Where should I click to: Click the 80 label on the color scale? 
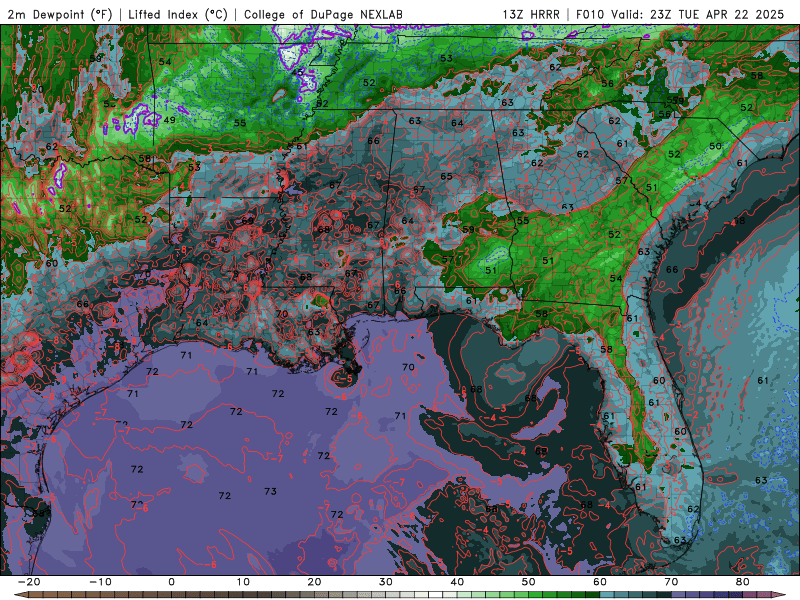click(x=743, y=582)
